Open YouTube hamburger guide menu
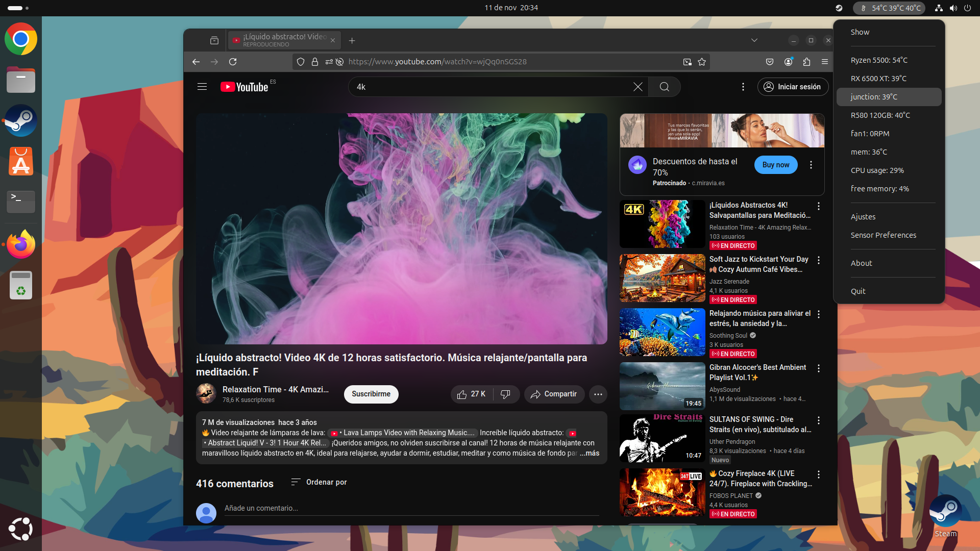 pyautogui.click(x=202, y=87)
